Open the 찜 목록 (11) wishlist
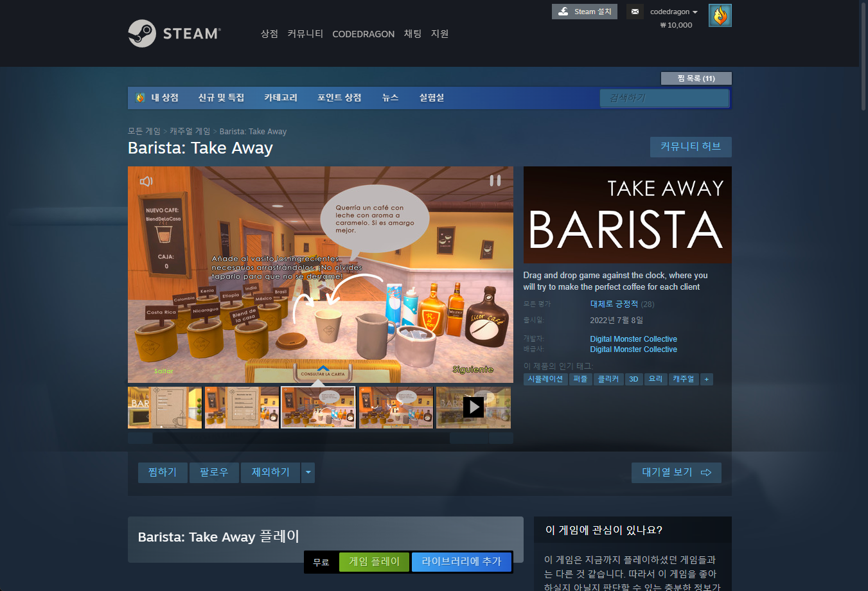The width and height of the screenshot is (868, 591). tap(696, 78)
